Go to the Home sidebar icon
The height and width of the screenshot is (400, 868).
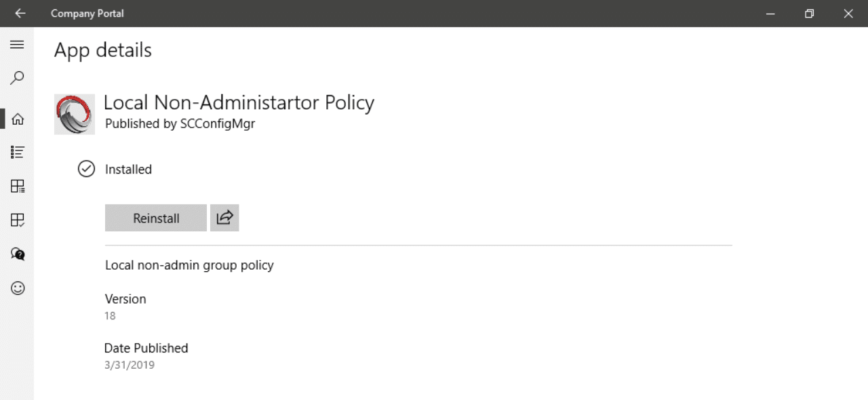coord(18,119)
